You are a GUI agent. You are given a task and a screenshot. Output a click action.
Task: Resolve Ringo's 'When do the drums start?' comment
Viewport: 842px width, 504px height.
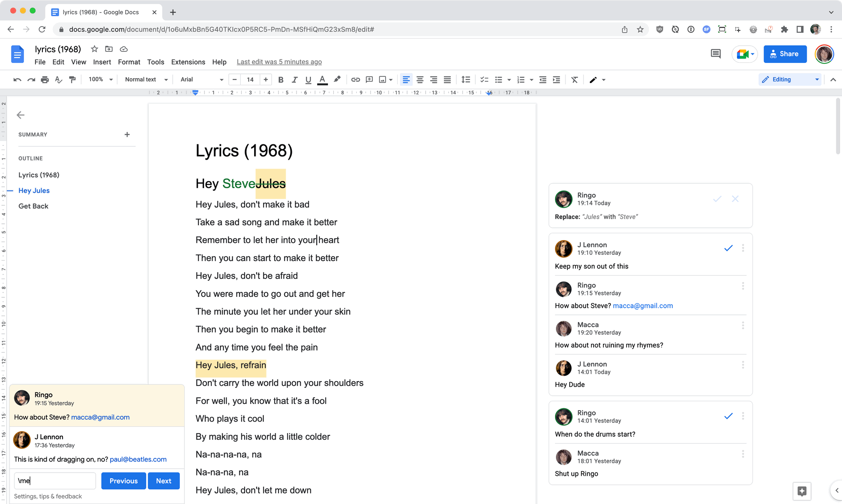(x=729, y=416)
